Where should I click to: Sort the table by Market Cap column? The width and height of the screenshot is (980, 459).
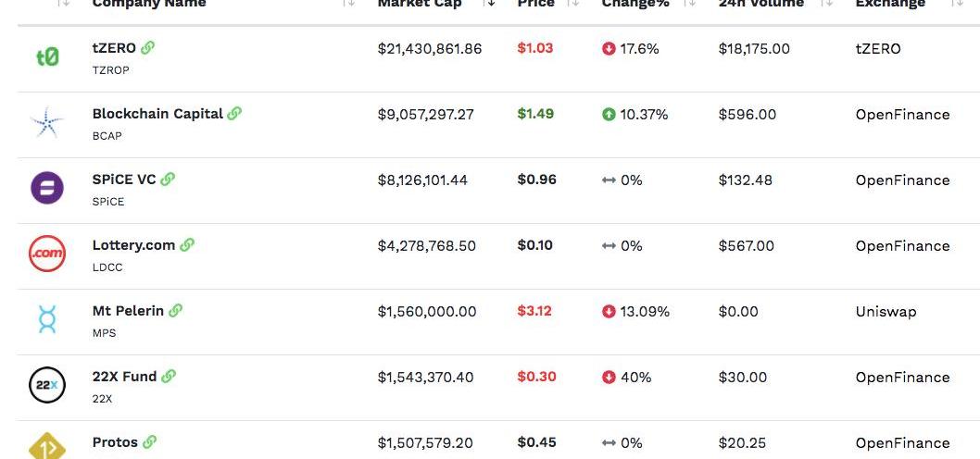pos(490,4)
